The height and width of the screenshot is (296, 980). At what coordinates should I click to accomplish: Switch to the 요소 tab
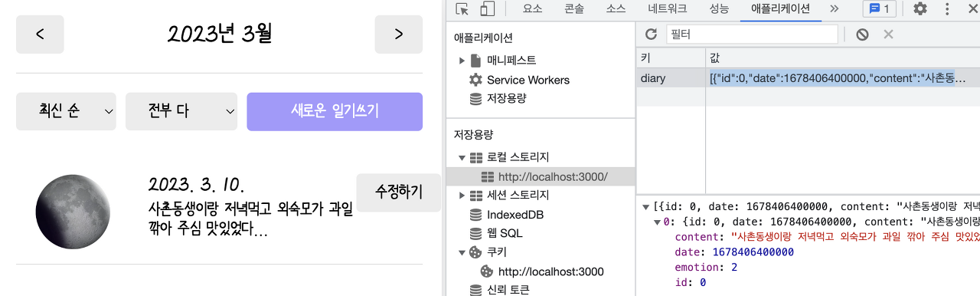[532, 9]
